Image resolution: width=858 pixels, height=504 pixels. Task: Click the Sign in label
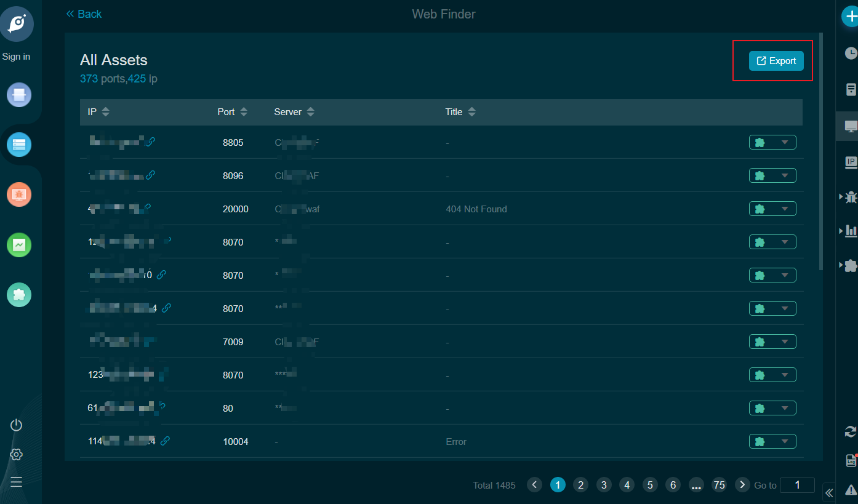coord(17,57)
